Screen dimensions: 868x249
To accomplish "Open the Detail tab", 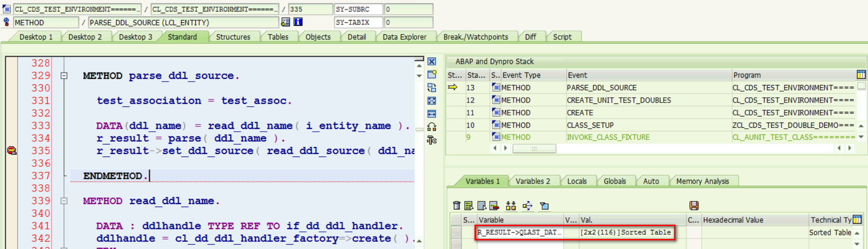I will [357, 37].
